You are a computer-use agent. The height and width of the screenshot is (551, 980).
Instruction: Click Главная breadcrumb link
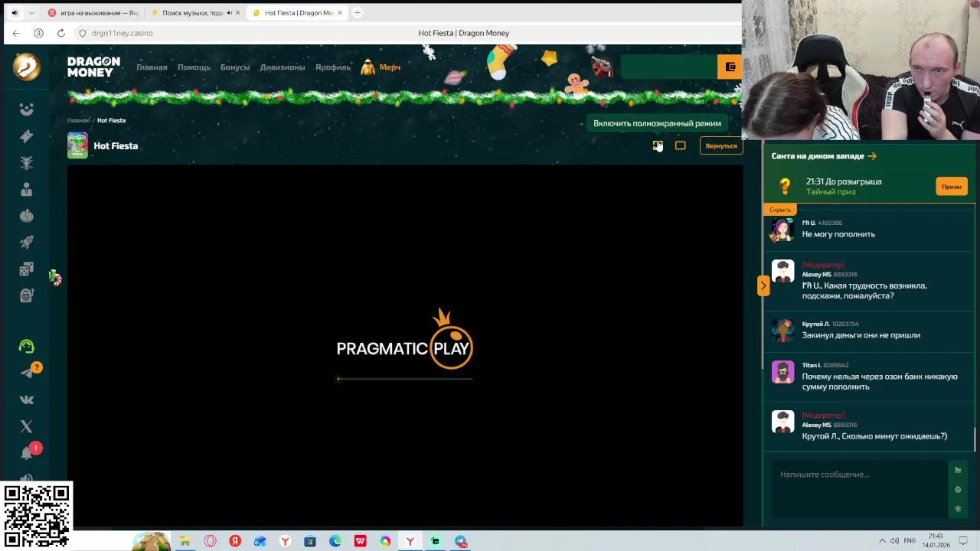[x=78, y=120]
